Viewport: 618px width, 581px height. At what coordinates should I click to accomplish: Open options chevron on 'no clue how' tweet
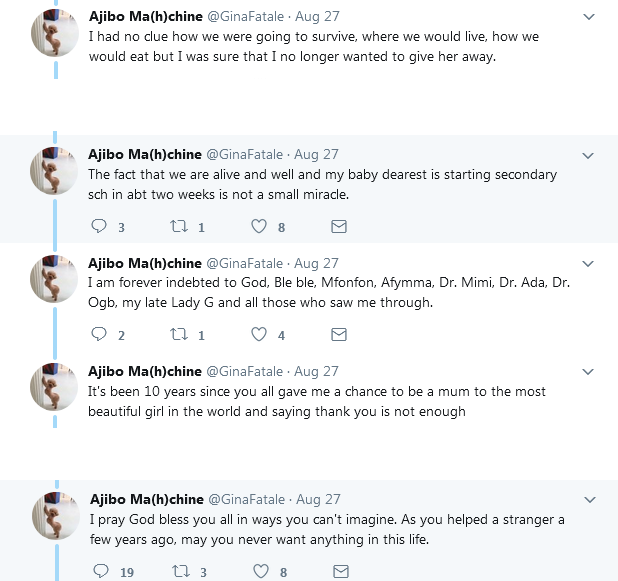pyautogui.click(x=589, y=17)
